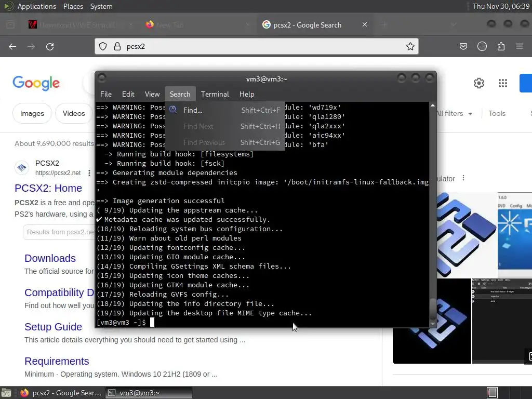Open the Terminal menu in terminal
532x399 pixels.
pyautogui.click(x=215, y=95)
